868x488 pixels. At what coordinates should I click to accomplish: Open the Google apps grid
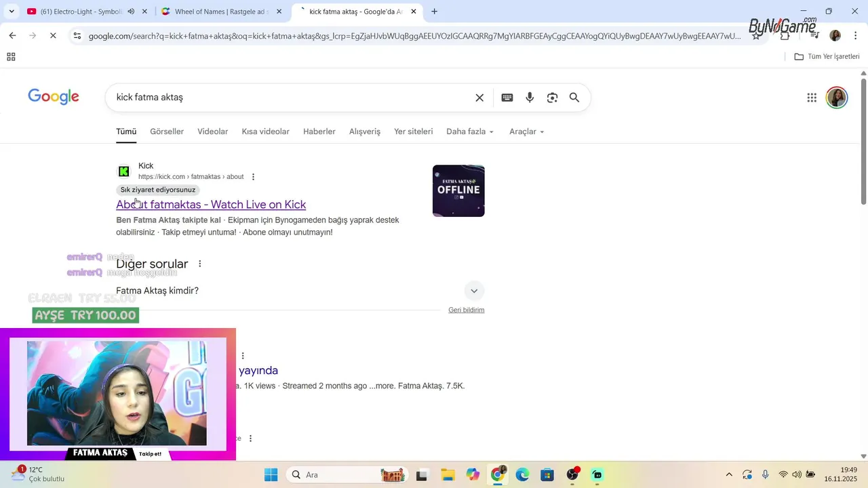(812, 98)
